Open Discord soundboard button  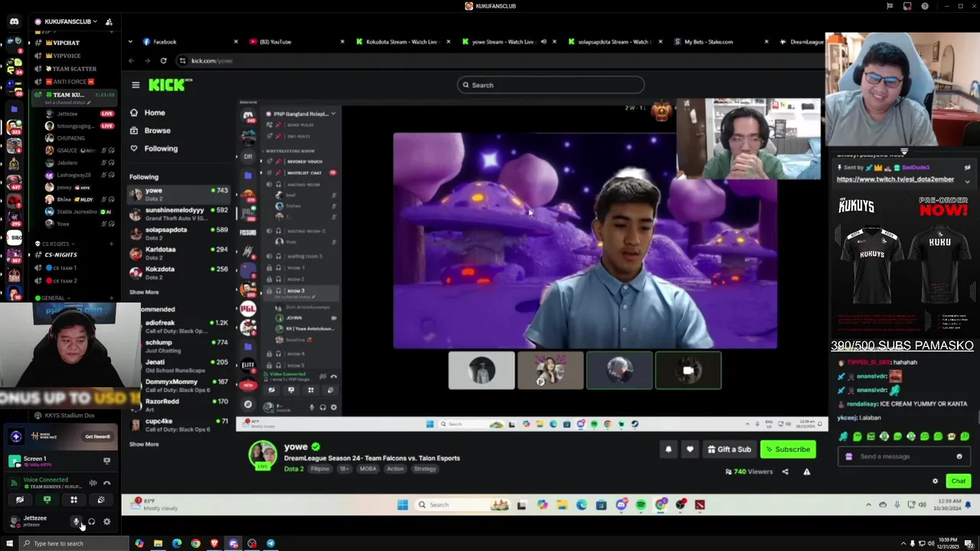click(x=100, y=500)
